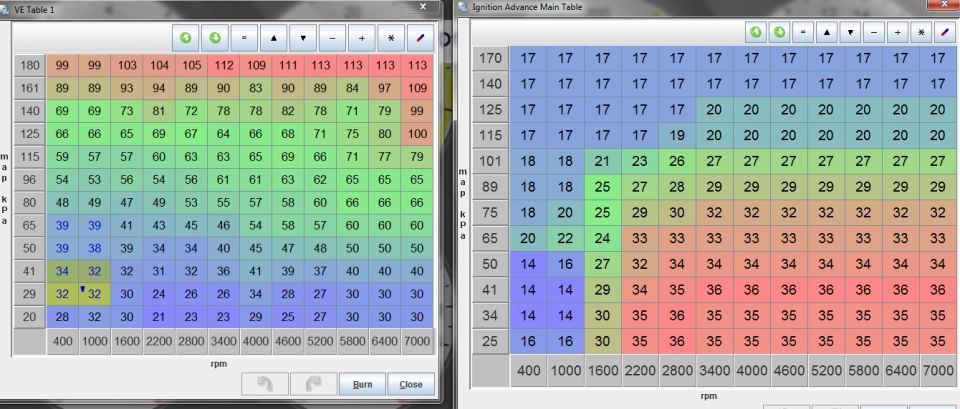Click the asterisk icon in Ignition Advance toolbar

[x=921, y=32]
